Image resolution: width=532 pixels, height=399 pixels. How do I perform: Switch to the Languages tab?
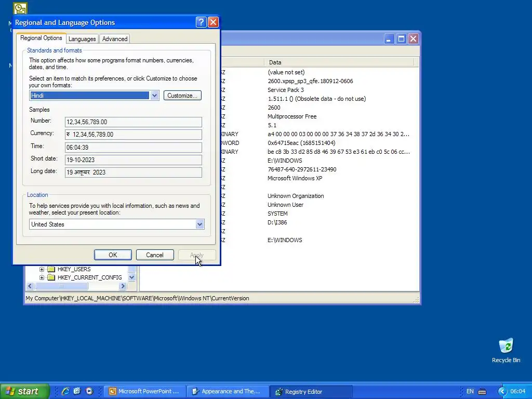click(82, 39)
